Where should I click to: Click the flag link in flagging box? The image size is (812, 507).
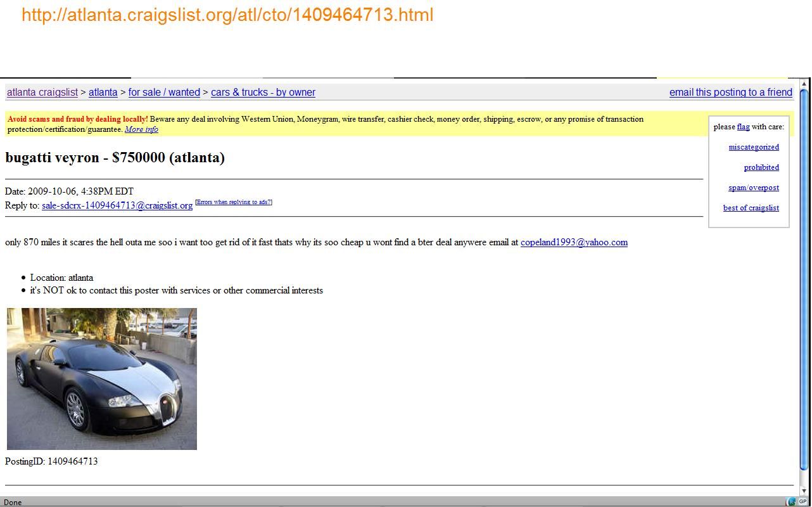(743, 127)
